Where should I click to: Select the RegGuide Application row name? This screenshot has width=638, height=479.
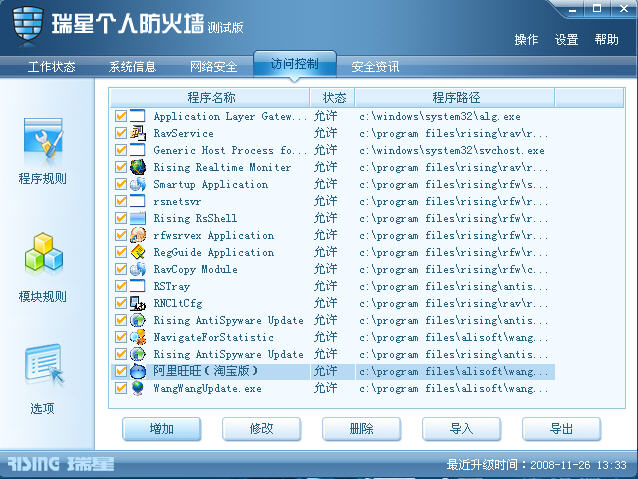pos(214,252)
